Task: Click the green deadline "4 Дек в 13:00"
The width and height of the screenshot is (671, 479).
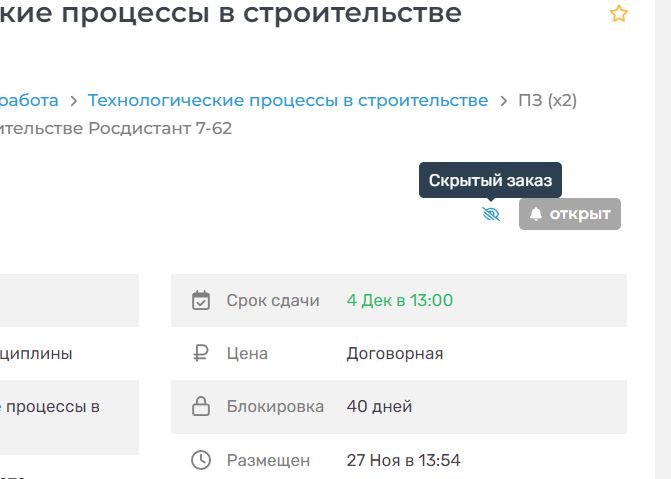Action: tap(400, 300)
